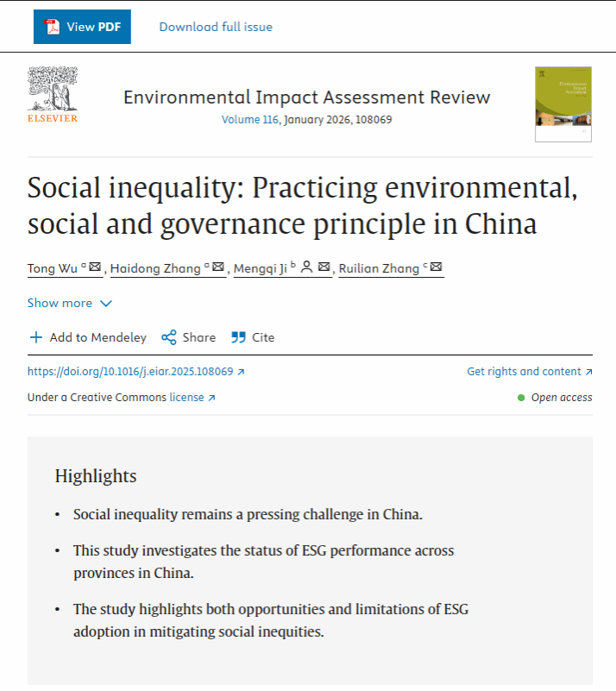This screenshot has height=691, width=616.
Task: Click the journal cover thumbnail
Action: [563, 104]
